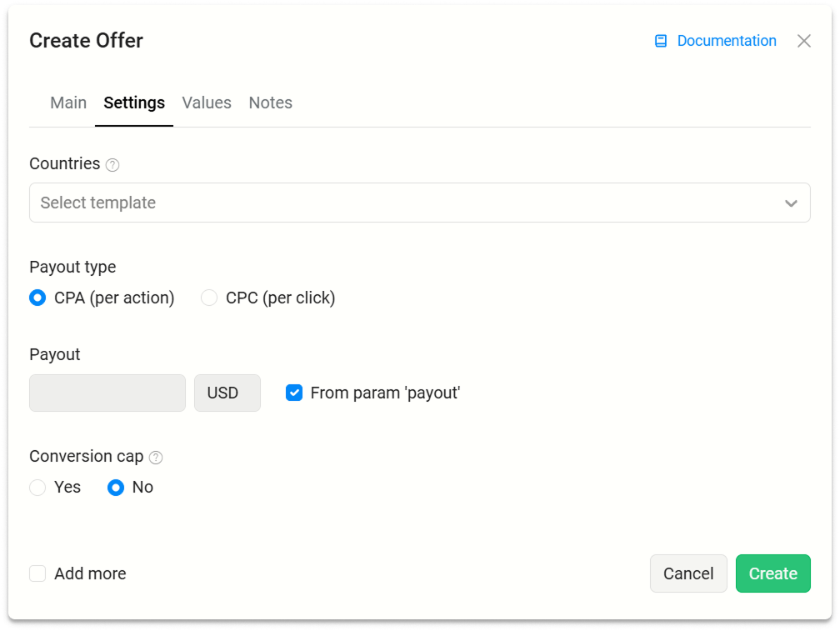Click the help icon beside Conversion cap
Image resolution: width=840 pixels, height=631 pixels.
pos(156,458)
